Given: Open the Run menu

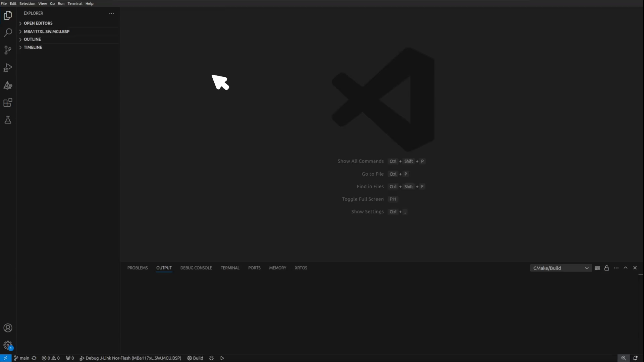Looking at the screenshot, I should click(x=61, y=4).
